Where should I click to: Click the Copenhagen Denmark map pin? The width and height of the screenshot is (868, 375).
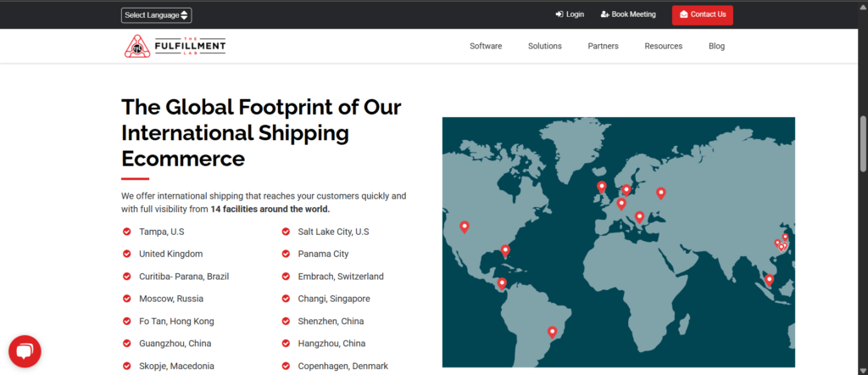[x=626, y=190]
